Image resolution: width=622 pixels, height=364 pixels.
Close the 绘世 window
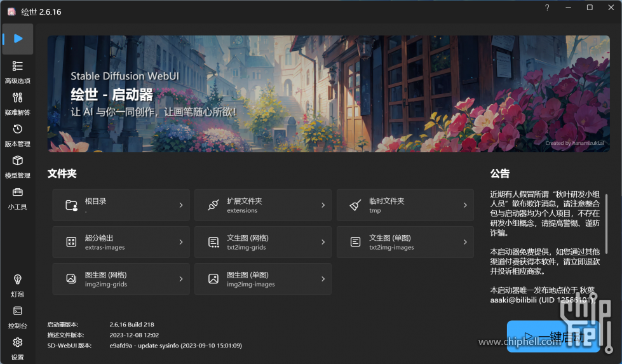pyautogui.click(x=611, y=8)
